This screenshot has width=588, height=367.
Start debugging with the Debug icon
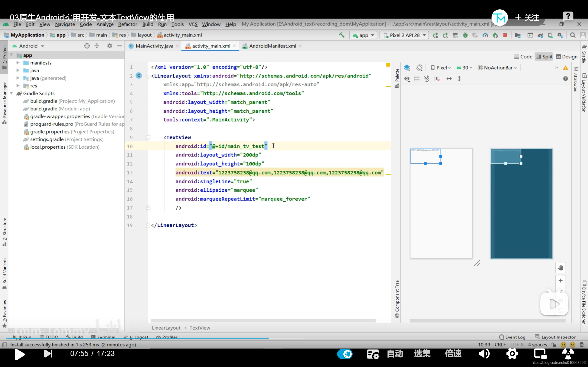pyautogui.click(x=465, y=35)
